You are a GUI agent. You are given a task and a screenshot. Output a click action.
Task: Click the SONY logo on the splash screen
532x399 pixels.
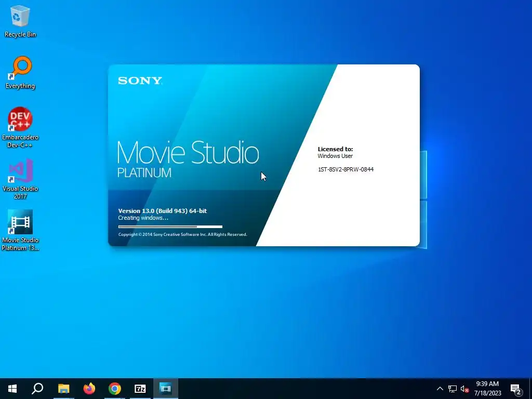(x=140, y=81)
